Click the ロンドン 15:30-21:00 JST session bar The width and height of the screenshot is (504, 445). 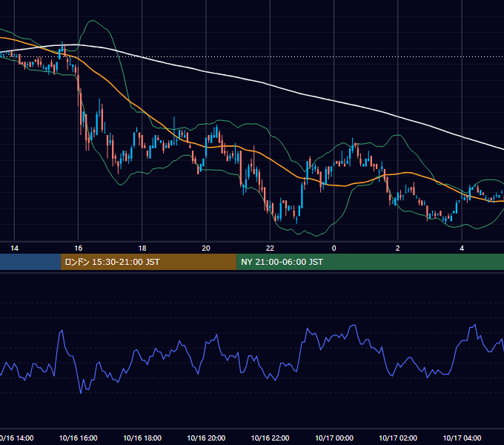coord(148,262)
